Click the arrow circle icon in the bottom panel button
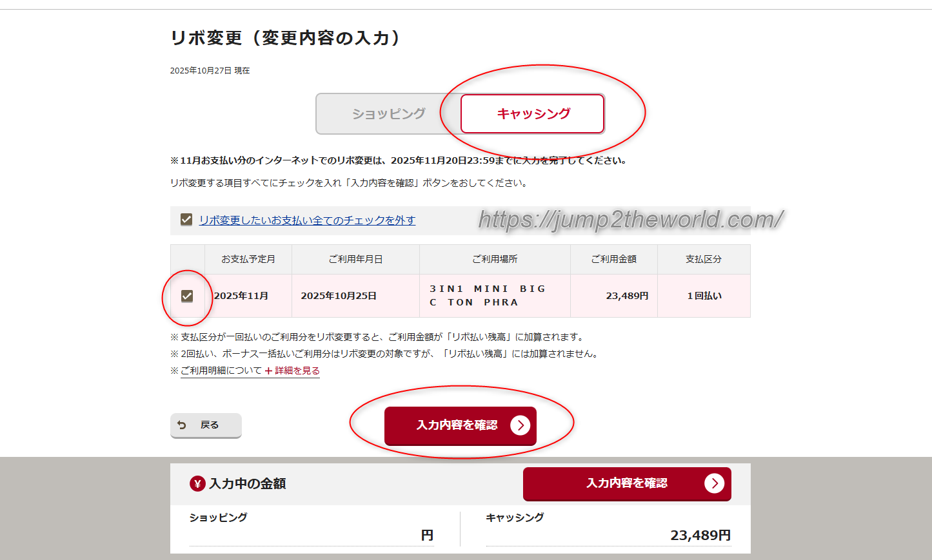 [714, 483]
